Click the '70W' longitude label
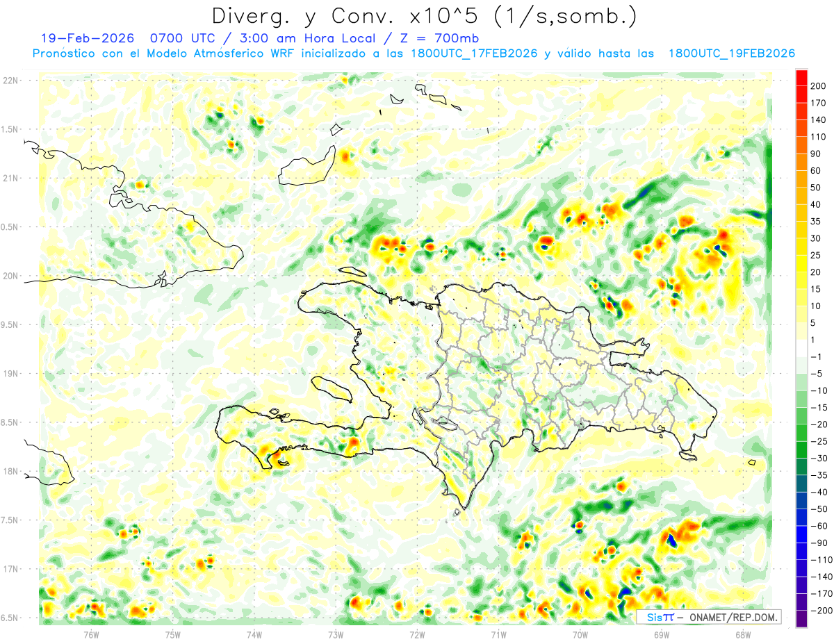 pos(580,634)
